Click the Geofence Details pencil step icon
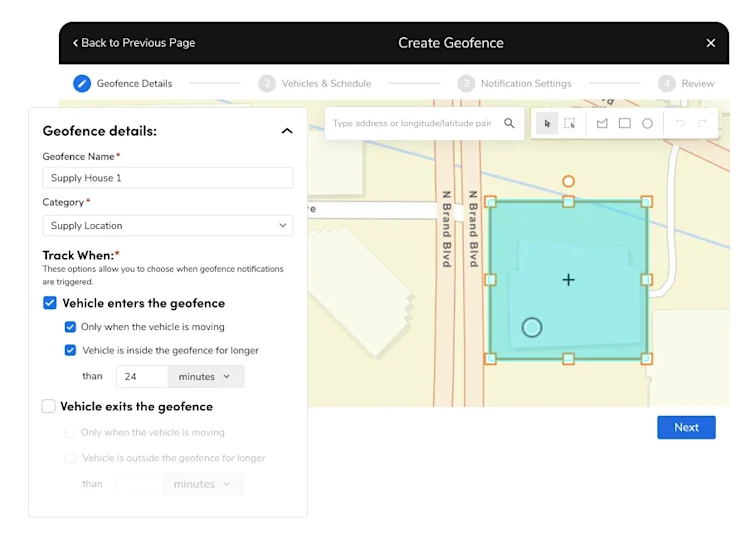Image resolution: width=750 pixels, height=540 pixels. [x=82, y=84]
